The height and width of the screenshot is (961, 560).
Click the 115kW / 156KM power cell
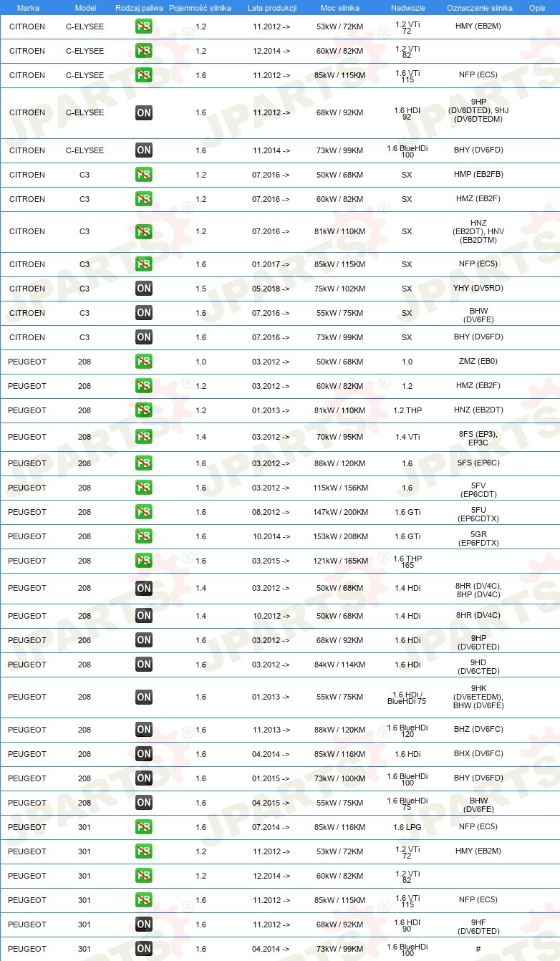coord(340,488)
